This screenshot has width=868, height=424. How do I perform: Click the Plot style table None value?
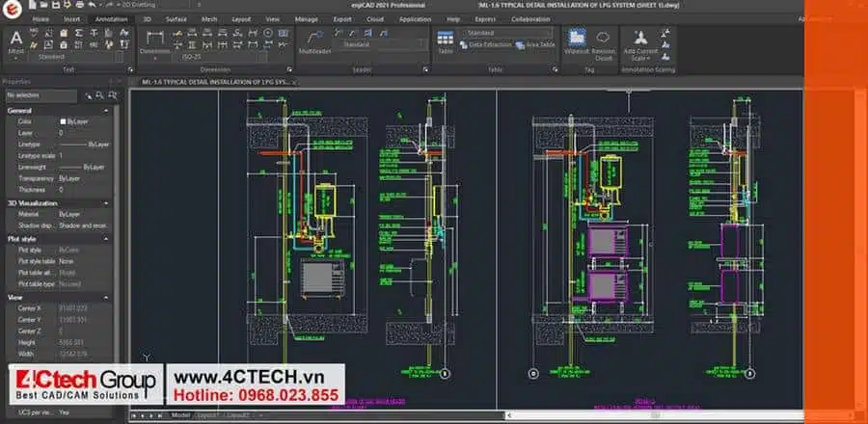66,261
